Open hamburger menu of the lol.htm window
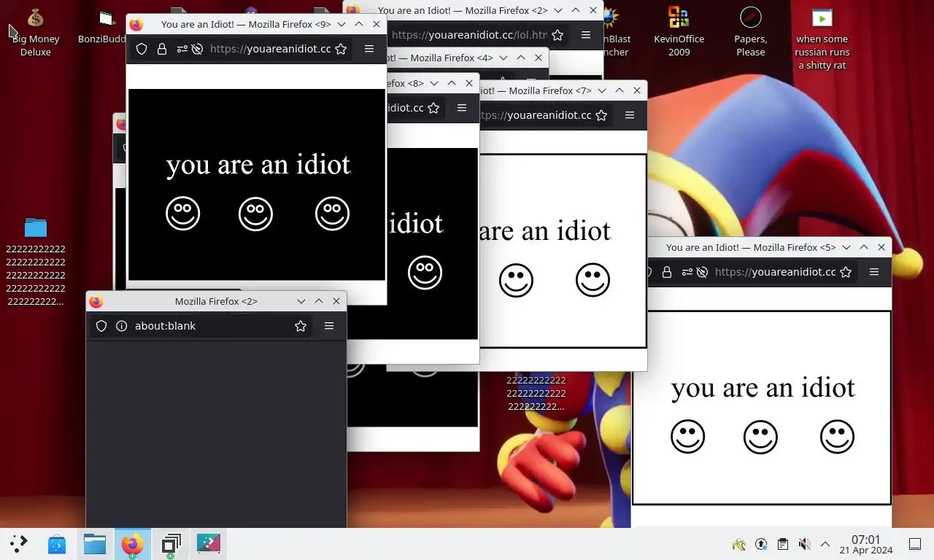Image resolution: width=934 pixels, height=560 pixels. coord(586,35)
